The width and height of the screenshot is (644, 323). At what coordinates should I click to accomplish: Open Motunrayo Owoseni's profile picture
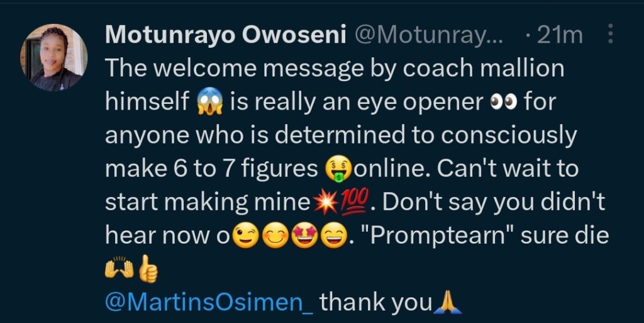coord(54,57)
